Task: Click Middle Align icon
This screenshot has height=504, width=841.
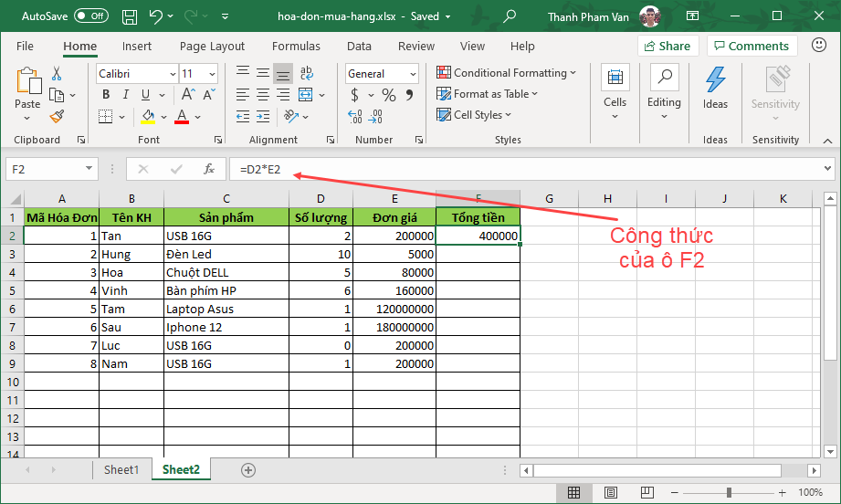Action: click(x=263, y=72)
